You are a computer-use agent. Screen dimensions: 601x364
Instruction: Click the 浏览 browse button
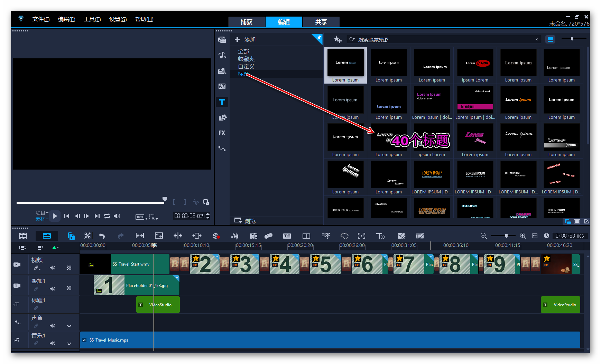[245, 221]
